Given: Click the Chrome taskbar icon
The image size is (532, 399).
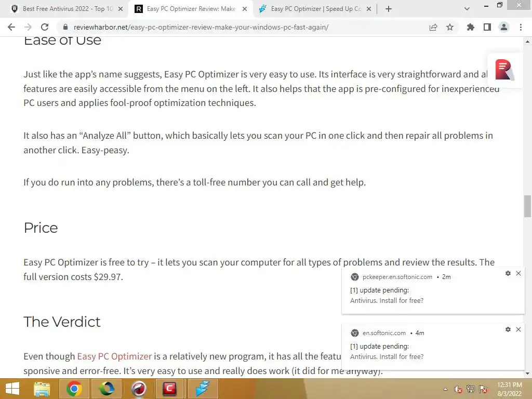Looking at the screenshot, I should click(x=74, y=389).
